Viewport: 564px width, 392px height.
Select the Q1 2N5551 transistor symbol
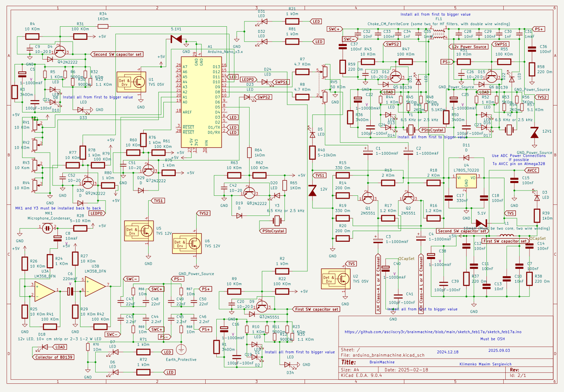click(x=368, y=198)
